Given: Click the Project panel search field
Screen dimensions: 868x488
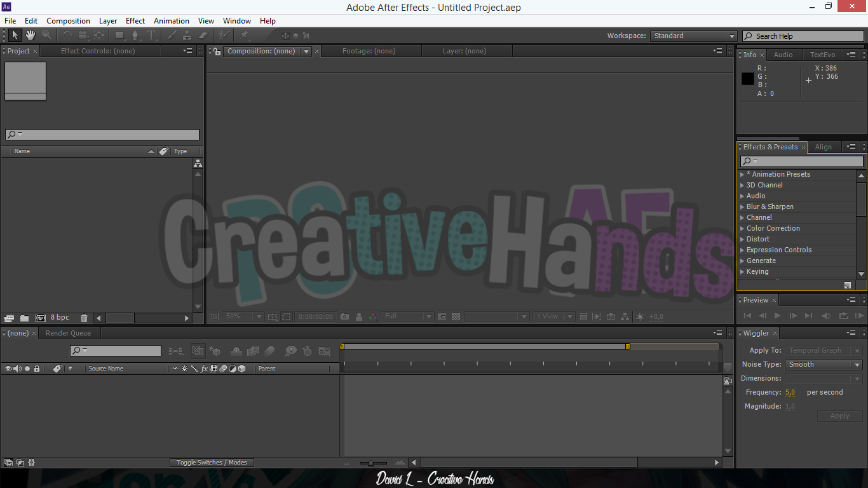Looking at the screenshot, I should (x=102, y=135).
